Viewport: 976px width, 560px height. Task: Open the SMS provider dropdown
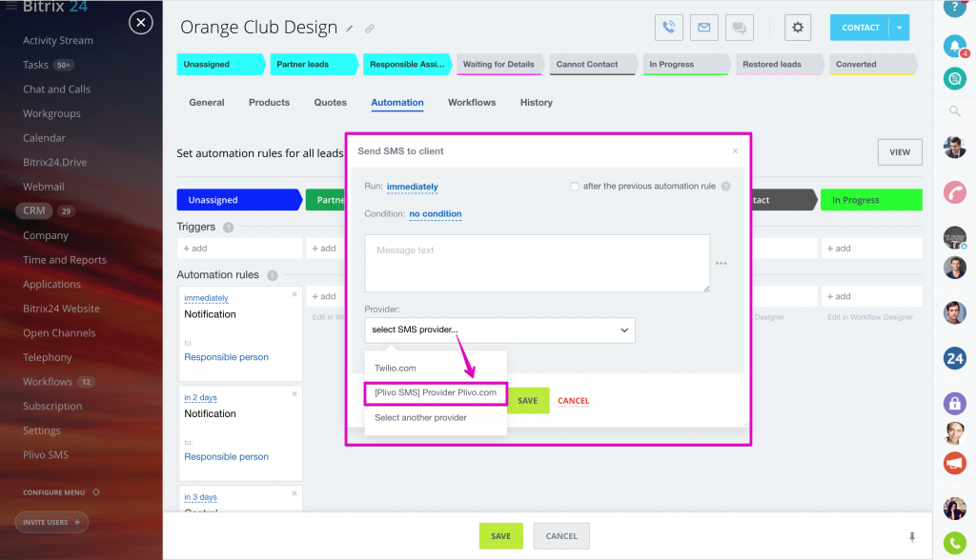click(499, 330)
